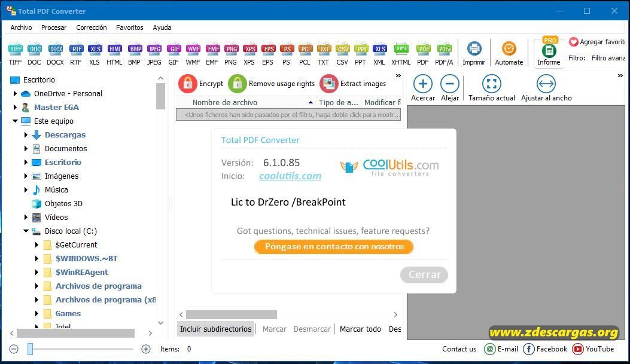This screenshot has height=364, width=630.
Task: Collapse Disco local (C:) node
Action: coord(26,231)
